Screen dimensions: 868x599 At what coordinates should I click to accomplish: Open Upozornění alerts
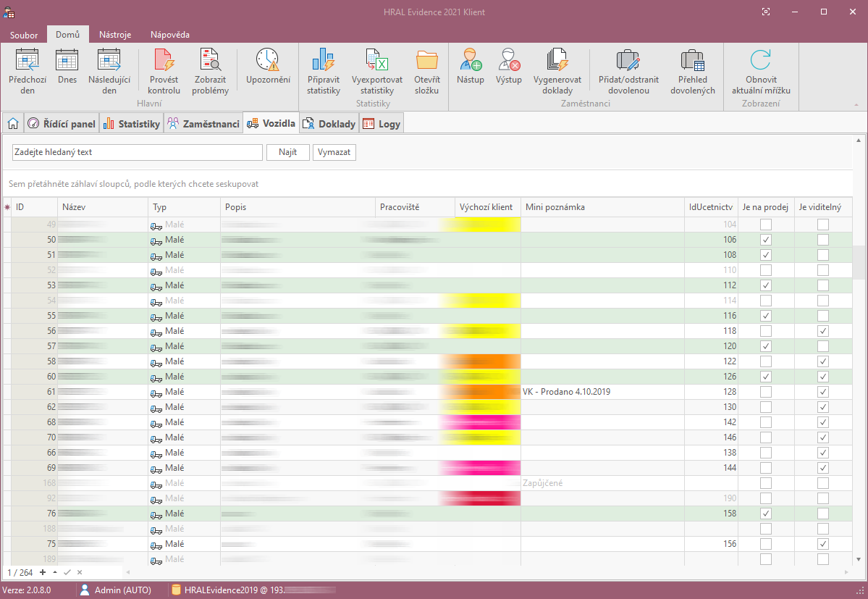click(268, 67)
